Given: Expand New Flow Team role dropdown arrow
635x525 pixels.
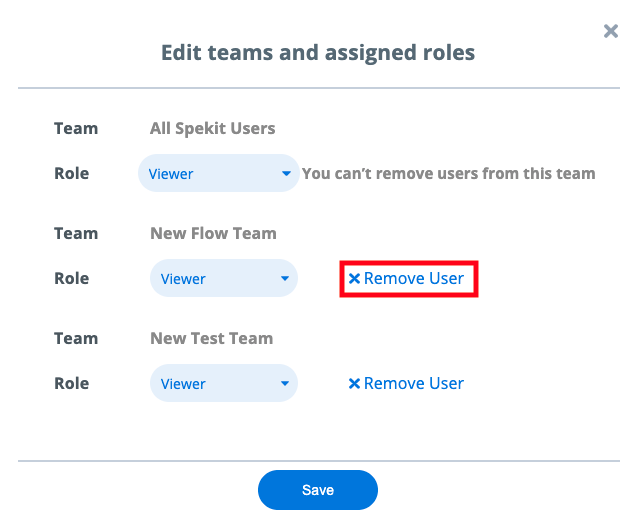Looking at the screenshot, I should [285, 279].
